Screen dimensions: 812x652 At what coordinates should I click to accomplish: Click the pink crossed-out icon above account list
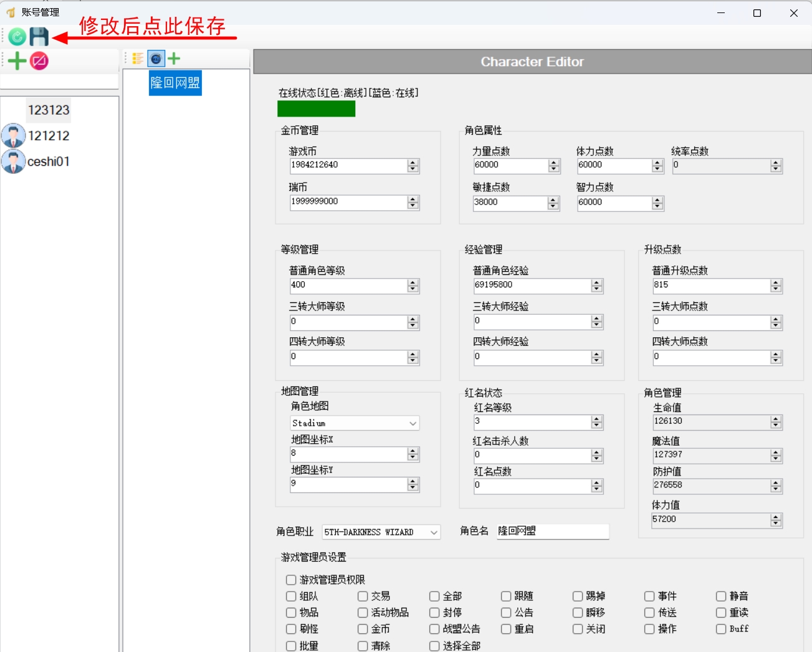pyautogui.click(x=39, y=61)
